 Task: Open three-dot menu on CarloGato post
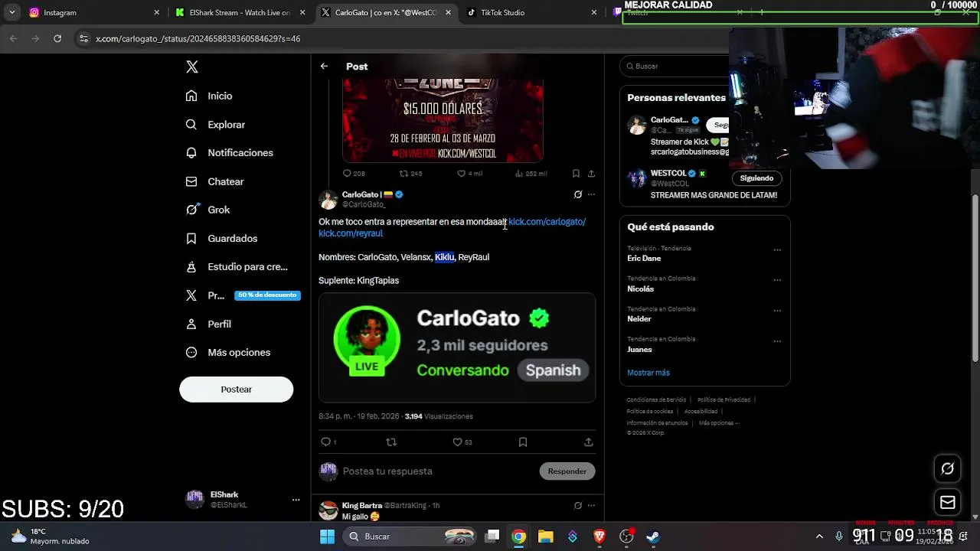pyautogui.click(x=591, y=194)
